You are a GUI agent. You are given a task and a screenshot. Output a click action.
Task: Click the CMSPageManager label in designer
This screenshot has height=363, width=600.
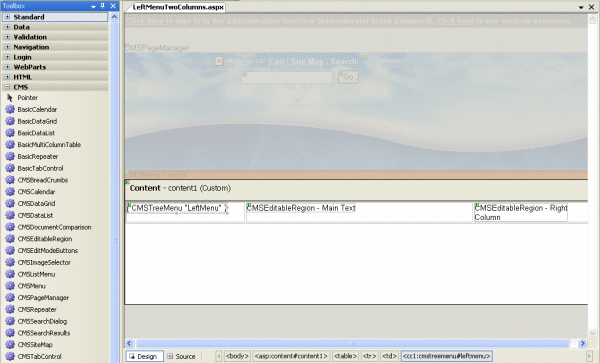157,48
